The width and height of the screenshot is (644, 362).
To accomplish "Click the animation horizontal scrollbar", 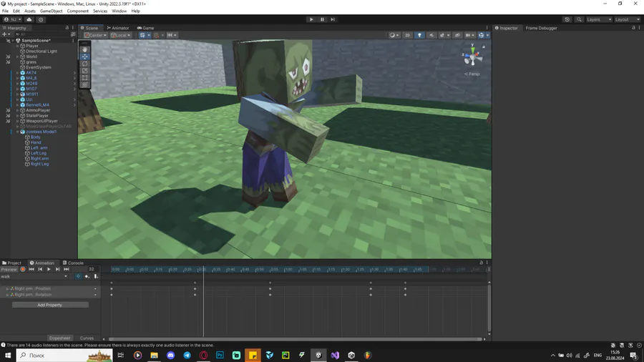I will pyautogui.click(x=295, y=339).
